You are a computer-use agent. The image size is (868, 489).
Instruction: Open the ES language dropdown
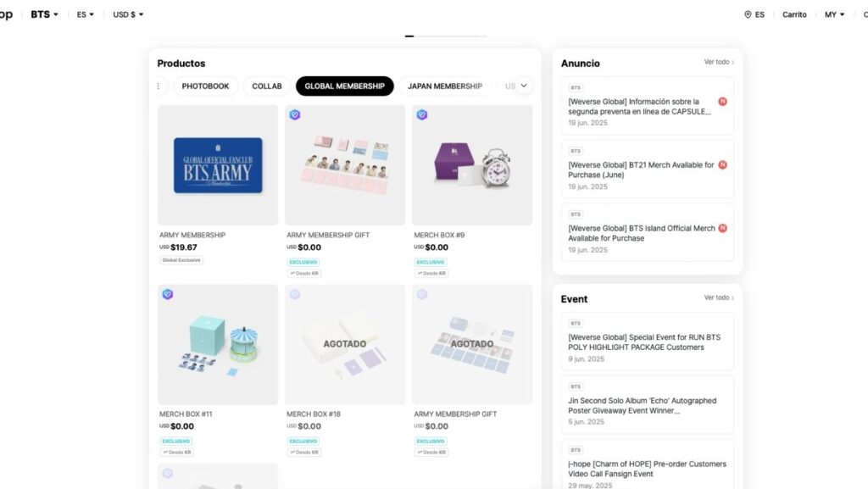point(86,14)
